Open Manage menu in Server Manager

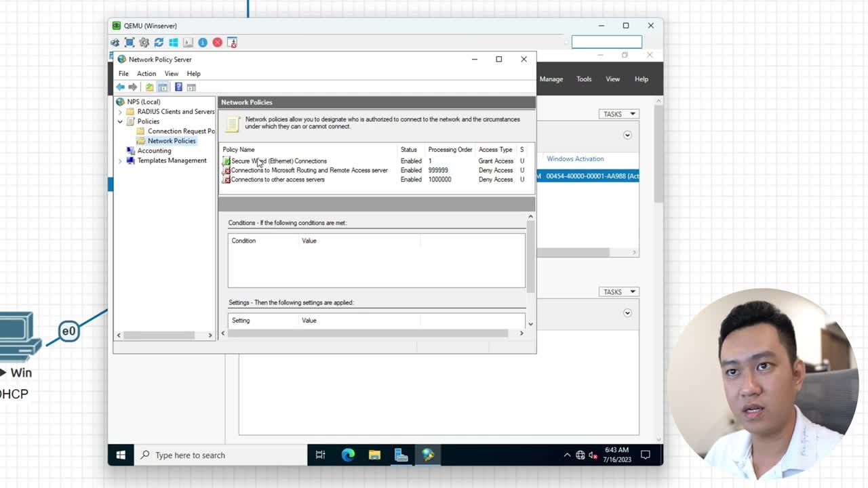pyautogui.click(x=551, y=79)
